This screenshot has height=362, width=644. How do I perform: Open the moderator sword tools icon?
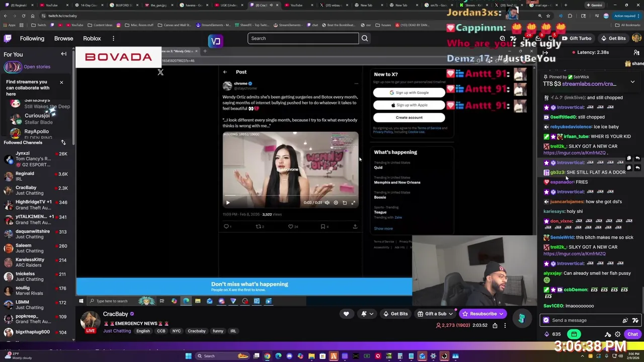pyautogui.click(x=608, y=334)
